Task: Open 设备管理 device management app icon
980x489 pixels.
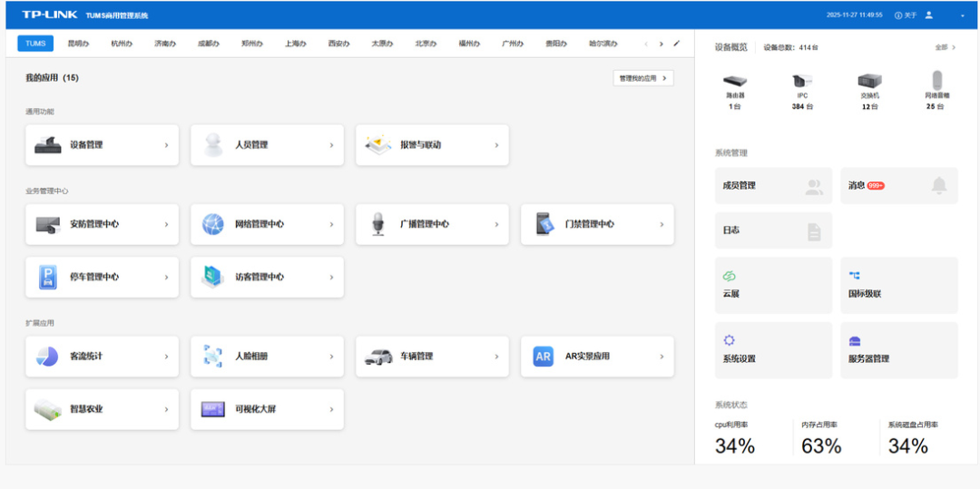Action: point(48,145)
